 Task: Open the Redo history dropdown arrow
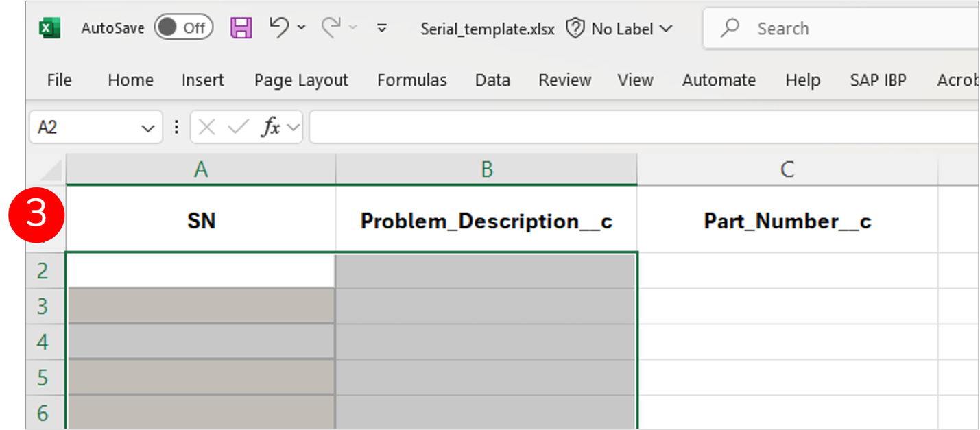(x=353, y=28)
